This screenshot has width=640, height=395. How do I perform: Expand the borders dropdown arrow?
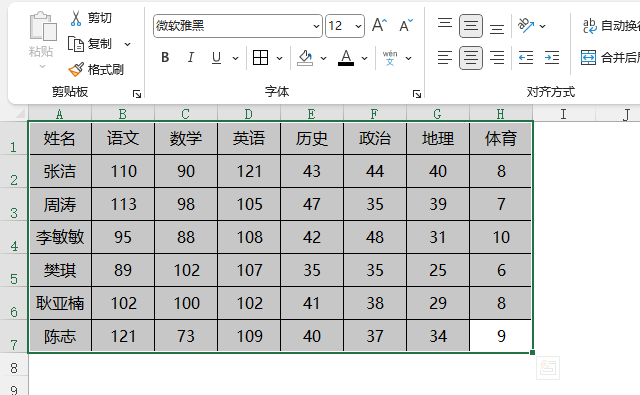[280, 58]
